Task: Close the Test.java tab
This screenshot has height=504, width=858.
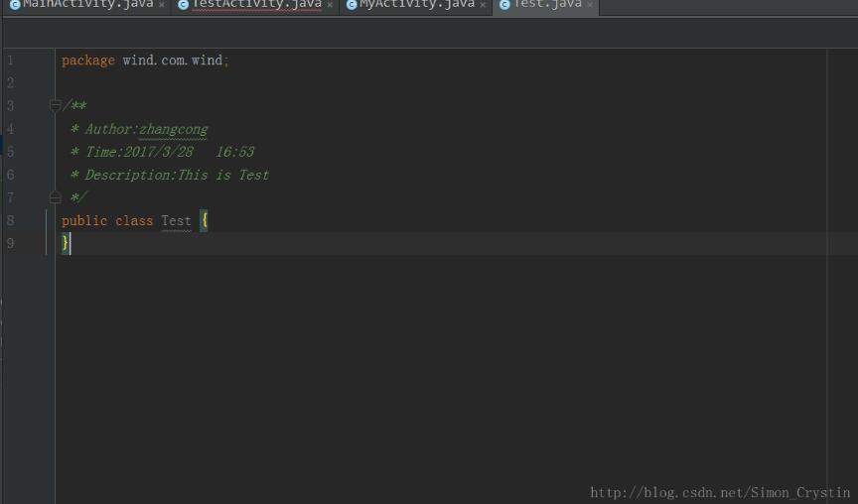Action: tap(589, 5)
